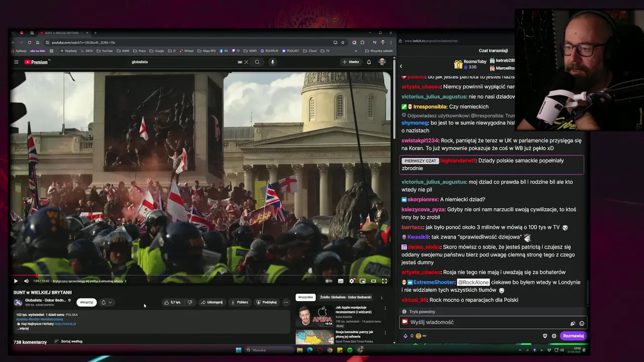Open Jak Apple manipuluje video thumbnail
The height and width of the screenshot is (362, 644).
click(x=314, y=316)
